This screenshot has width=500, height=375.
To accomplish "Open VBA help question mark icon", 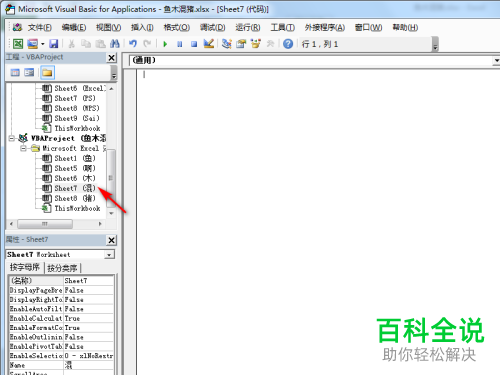I will tap(288, 44).
